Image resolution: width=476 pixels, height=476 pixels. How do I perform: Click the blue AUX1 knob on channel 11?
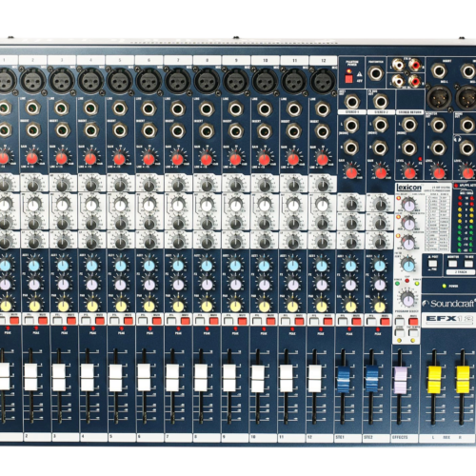pyautogui.click(x=293, y=267)
